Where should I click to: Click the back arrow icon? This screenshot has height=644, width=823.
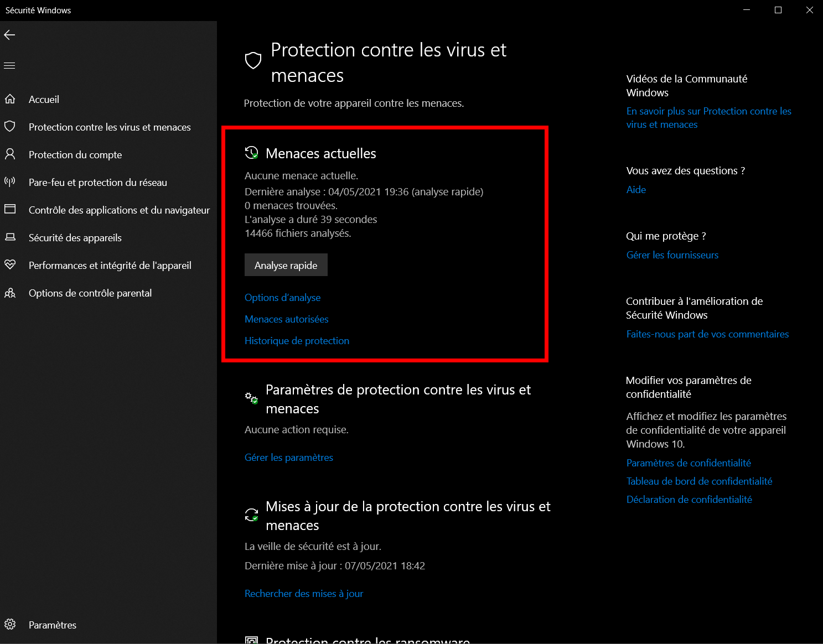click(x=9, y=35)
